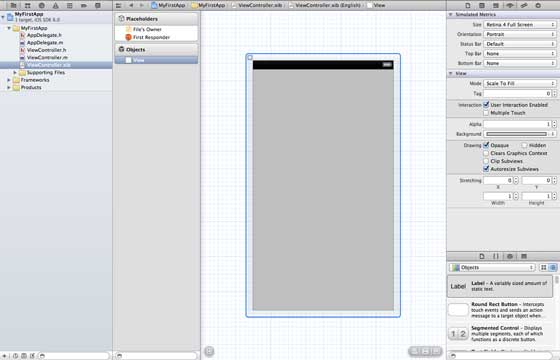560x360 pixels.
Task: Toggle User Interaction Enabled checkbox
Action: [486, 105]
